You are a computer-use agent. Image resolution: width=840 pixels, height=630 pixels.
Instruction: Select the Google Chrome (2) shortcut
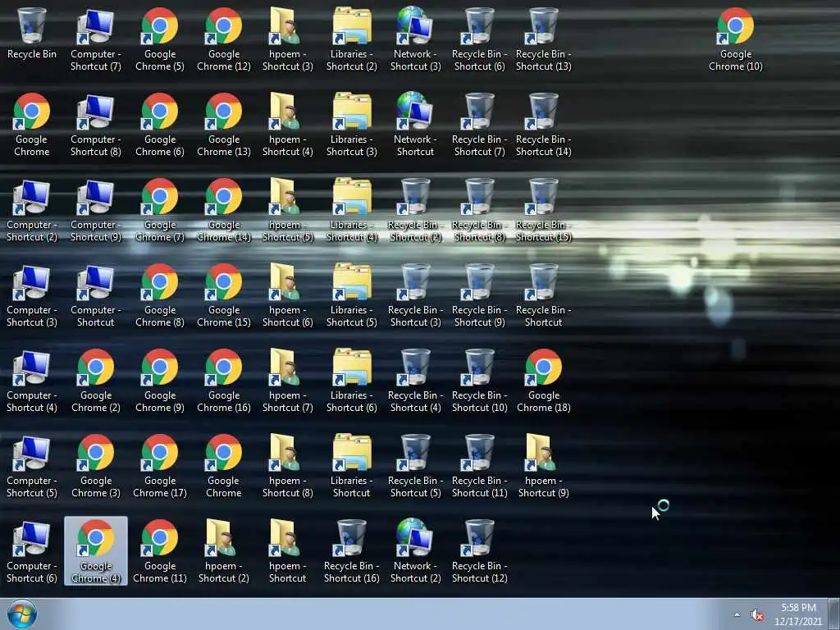click(x=95, y=380)
